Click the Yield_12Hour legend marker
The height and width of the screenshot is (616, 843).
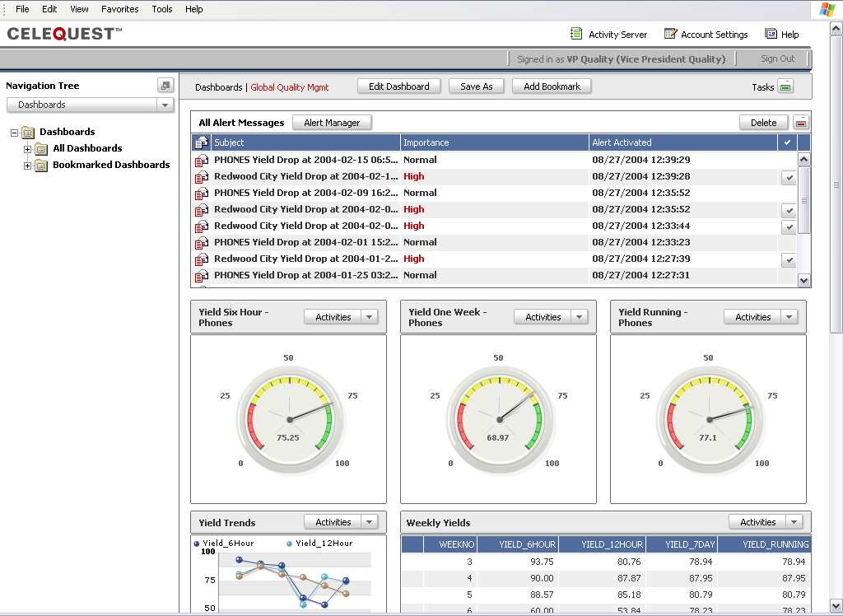click(289, 544)
